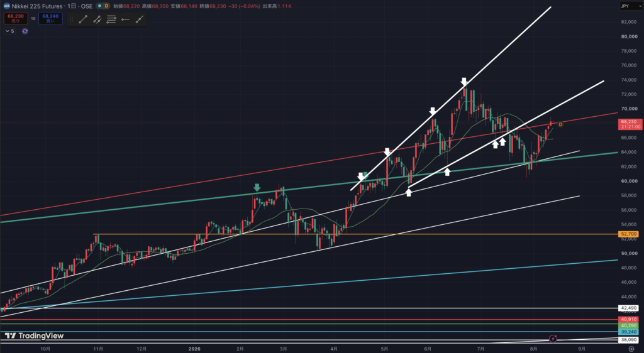Click the 5月 label on time axis
This screenshot has height=353, width=644.
[x=384, y=349]
